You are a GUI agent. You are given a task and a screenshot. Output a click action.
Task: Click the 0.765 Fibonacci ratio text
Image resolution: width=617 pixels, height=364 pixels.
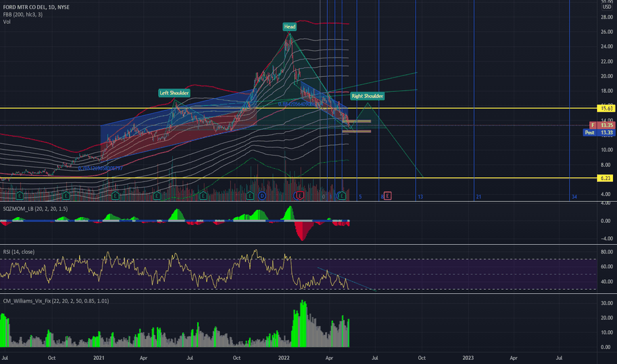101,168
